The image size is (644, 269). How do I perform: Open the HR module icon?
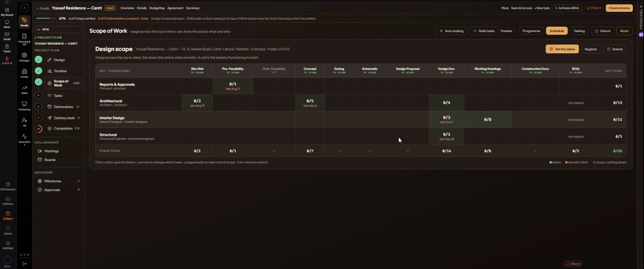click(x=24, y=122)
